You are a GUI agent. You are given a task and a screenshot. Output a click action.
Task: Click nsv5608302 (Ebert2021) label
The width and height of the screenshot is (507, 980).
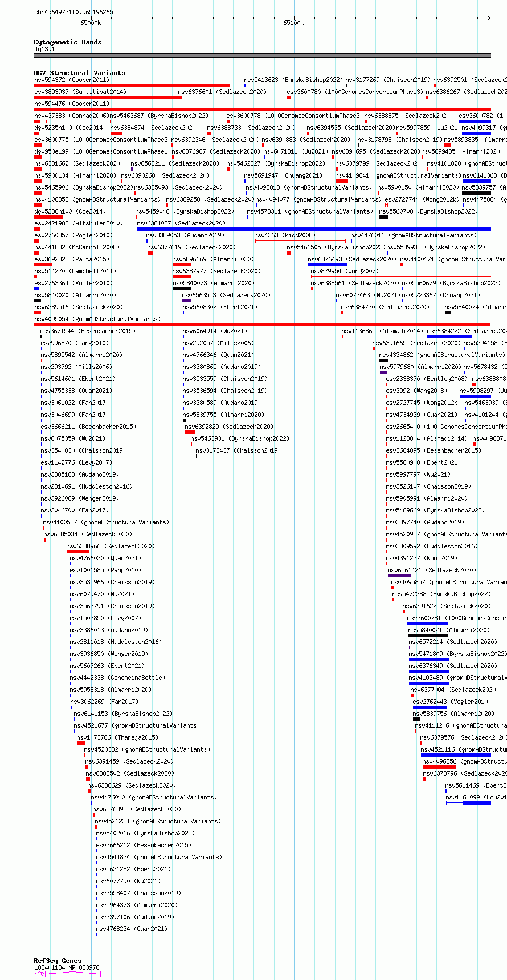220,307
